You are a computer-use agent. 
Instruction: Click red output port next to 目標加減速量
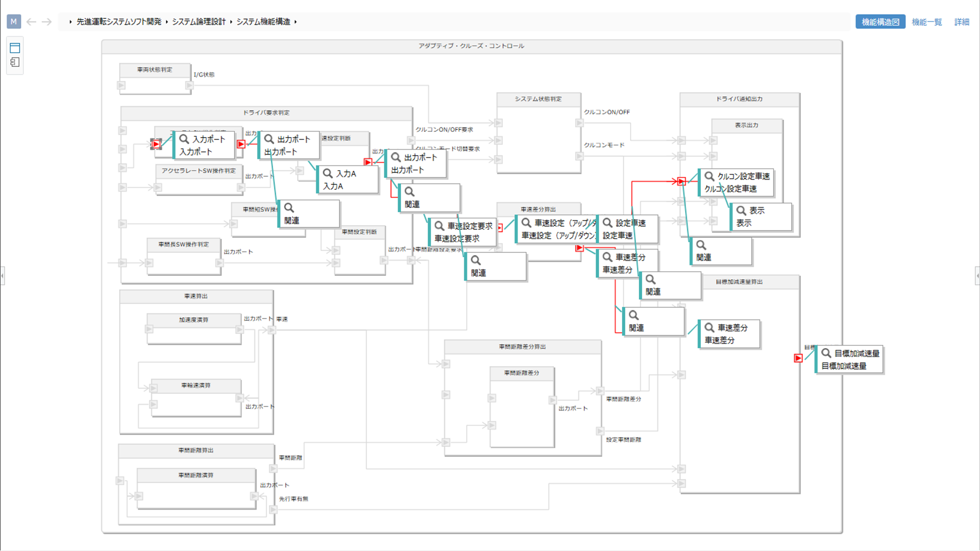pos(798,358)
